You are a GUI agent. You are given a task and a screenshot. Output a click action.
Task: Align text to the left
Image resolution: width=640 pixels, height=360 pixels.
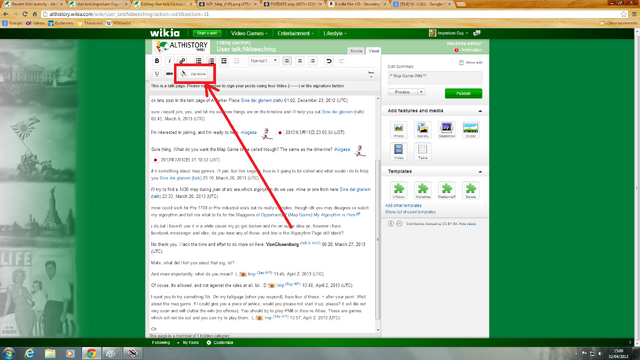(287, 61)
